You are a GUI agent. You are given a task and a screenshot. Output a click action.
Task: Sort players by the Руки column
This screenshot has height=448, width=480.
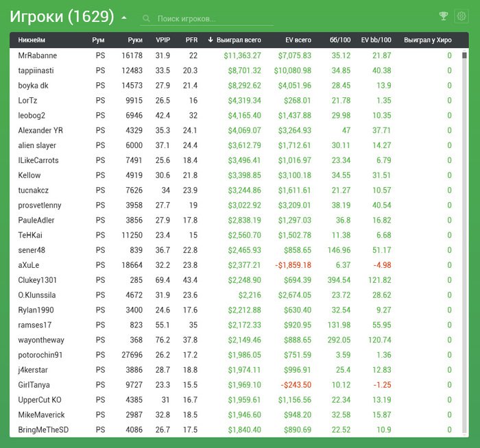135,40
